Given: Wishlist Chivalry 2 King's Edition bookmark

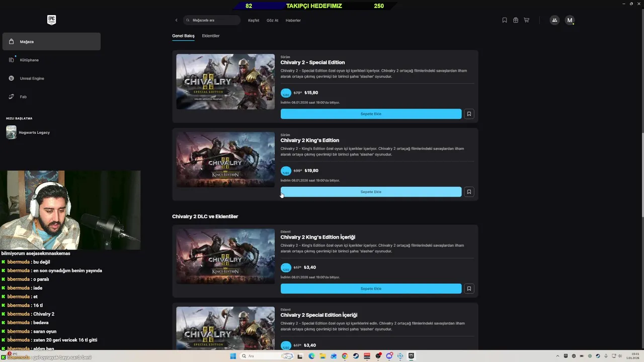Looking at the screenshot, I should click(469, 192).
